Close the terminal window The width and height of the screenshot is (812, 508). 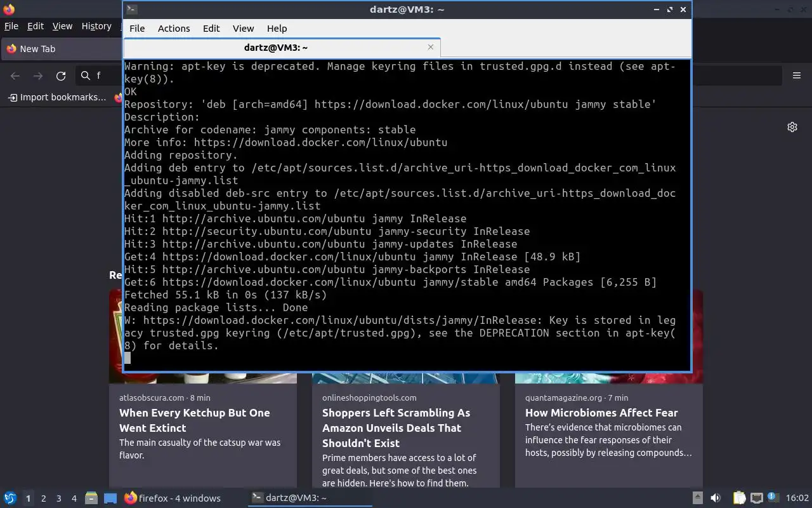(x=683, y=10)
